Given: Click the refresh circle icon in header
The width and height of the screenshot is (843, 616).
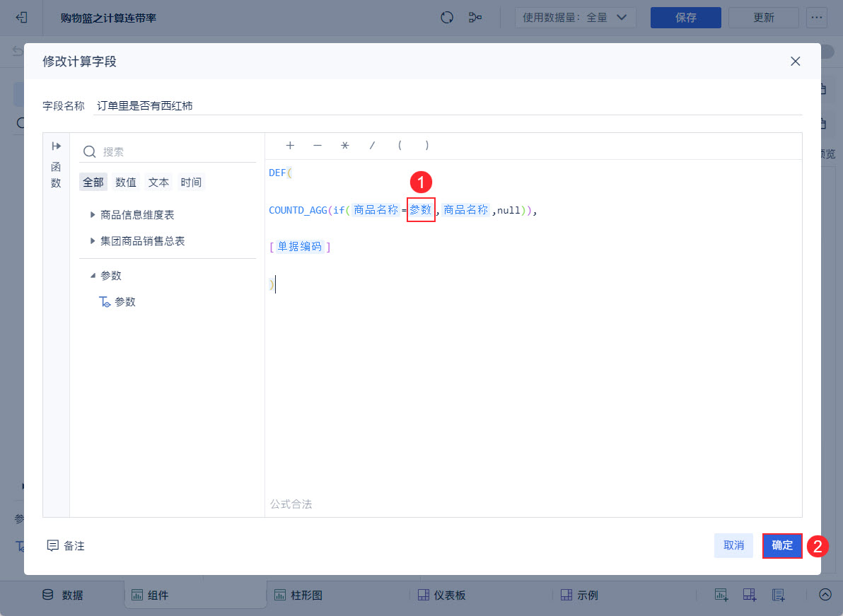Looking at the screenshot, I should (447, 18).
